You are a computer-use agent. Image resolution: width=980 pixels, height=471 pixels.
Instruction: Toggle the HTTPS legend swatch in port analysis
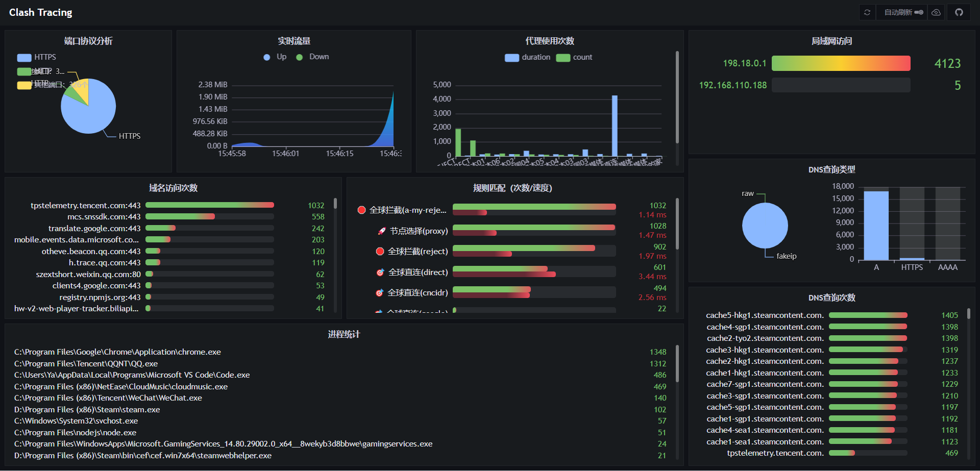24,58
